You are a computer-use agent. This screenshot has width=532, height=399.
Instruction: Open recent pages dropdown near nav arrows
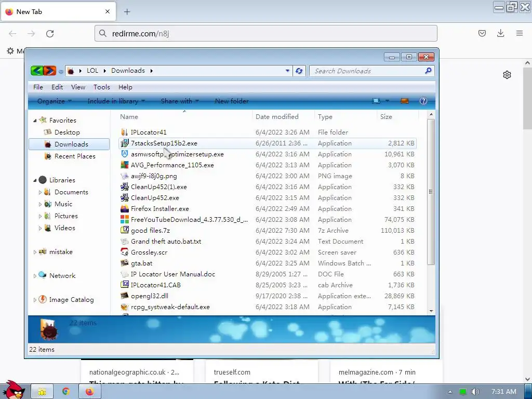61,71
